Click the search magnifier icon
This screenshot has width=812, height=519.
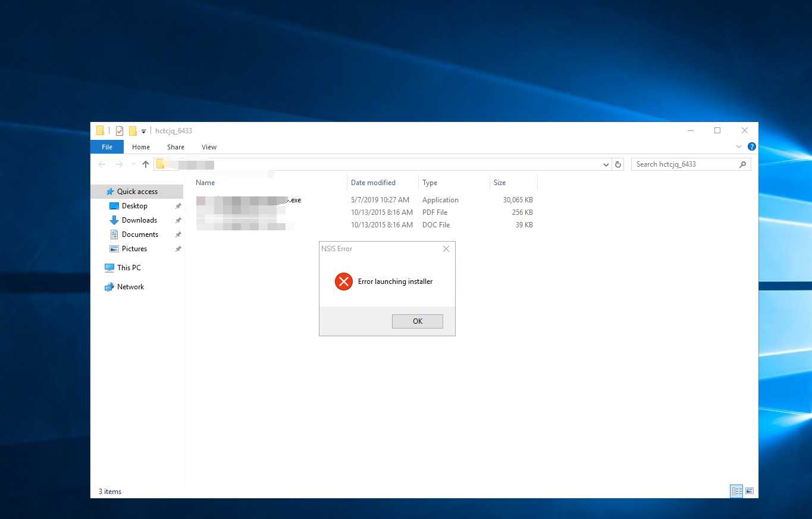(742, 164)
